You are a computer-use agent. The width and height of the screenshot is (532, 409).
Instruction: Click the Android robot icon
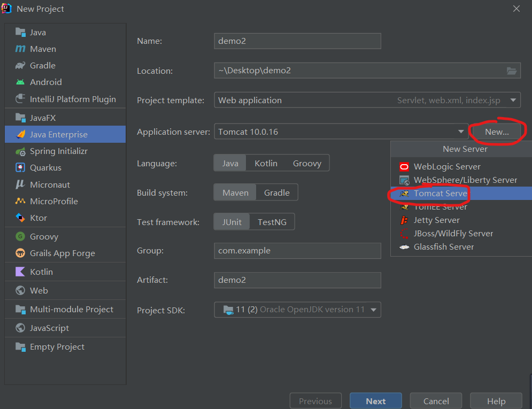20,82
